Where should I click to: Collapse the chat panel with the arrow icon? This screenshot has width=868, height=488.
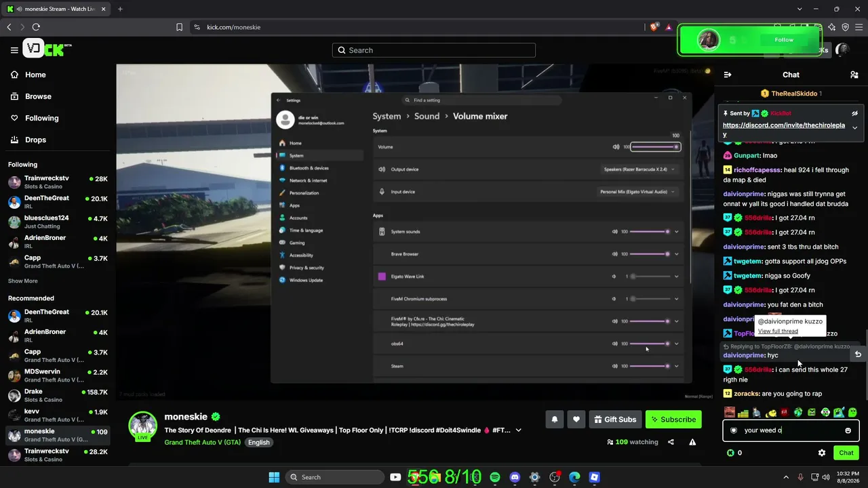(x=728, y=75)
